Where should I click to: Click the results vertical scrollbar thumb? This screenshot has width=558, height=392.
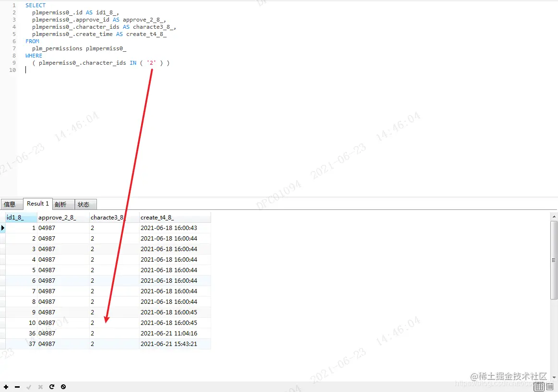pos(554,260)
